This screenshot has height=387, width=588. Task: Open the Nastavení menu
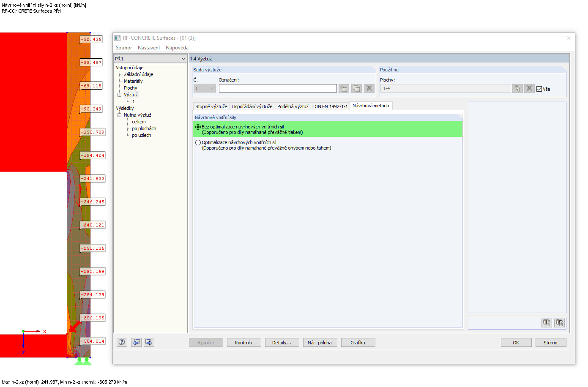149,48
